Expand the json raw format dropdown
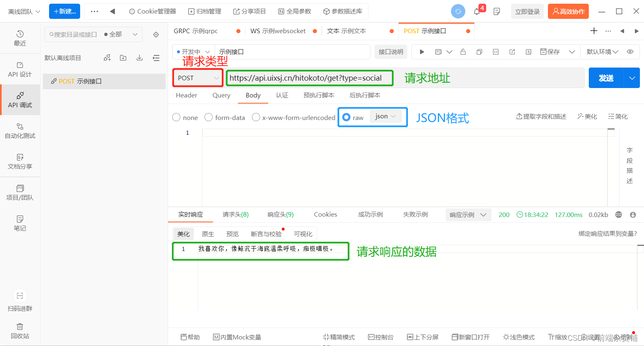 (x=385, y=116)
